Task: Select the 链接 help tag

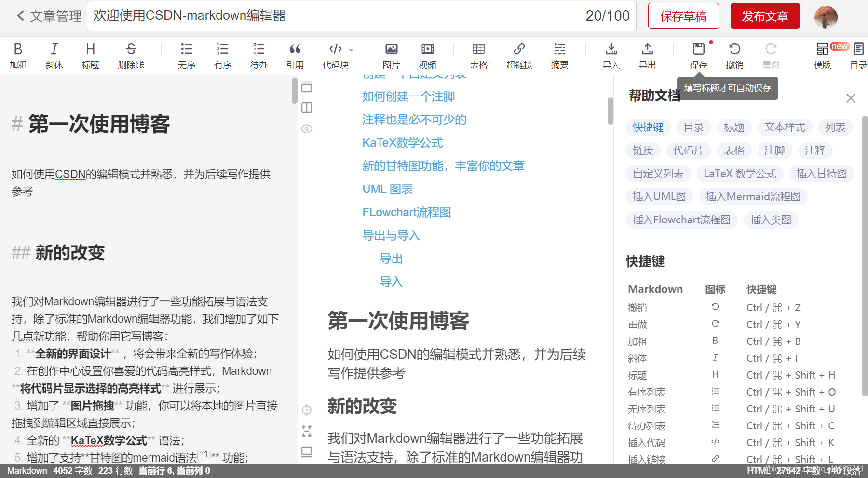Action: coord(643,150)
